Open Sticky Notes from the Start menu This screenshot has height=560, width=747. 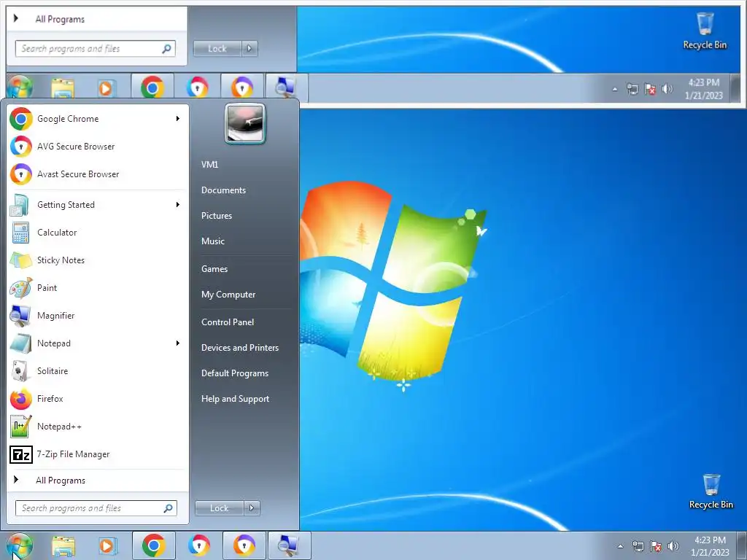click(x=98, y=260)
